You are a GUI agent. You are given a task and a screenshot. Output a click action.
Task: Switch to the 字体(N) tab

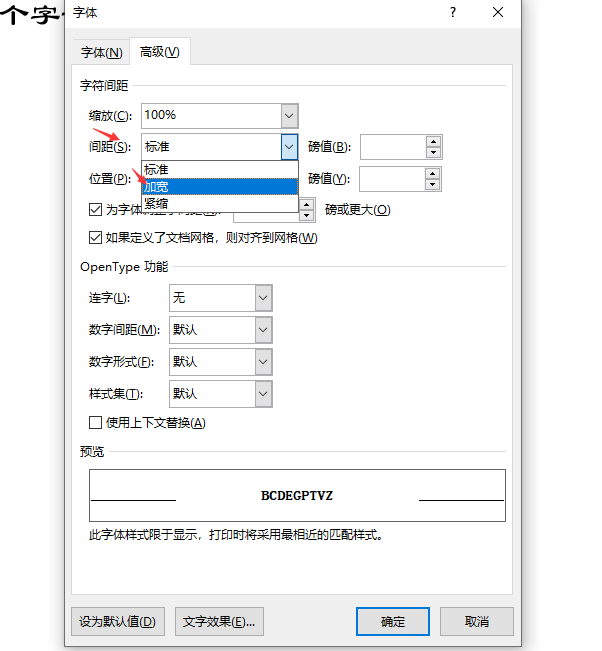pyautogui.click(x=101, y=52)
